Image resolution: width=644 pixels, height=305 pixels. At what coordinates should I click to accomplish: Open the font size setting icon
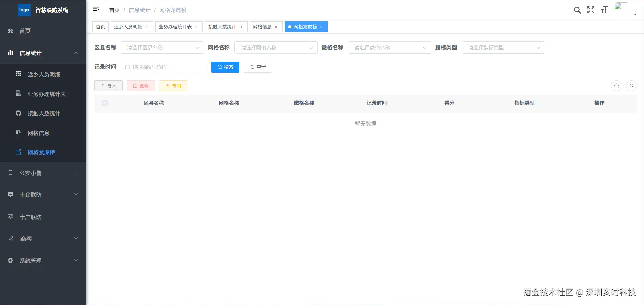point(604,10)
